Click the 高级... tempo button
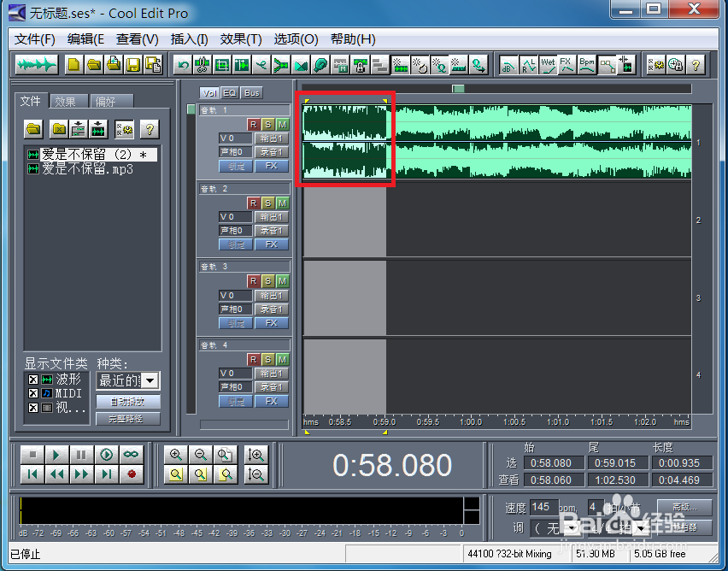 click(x=684, y=507)
